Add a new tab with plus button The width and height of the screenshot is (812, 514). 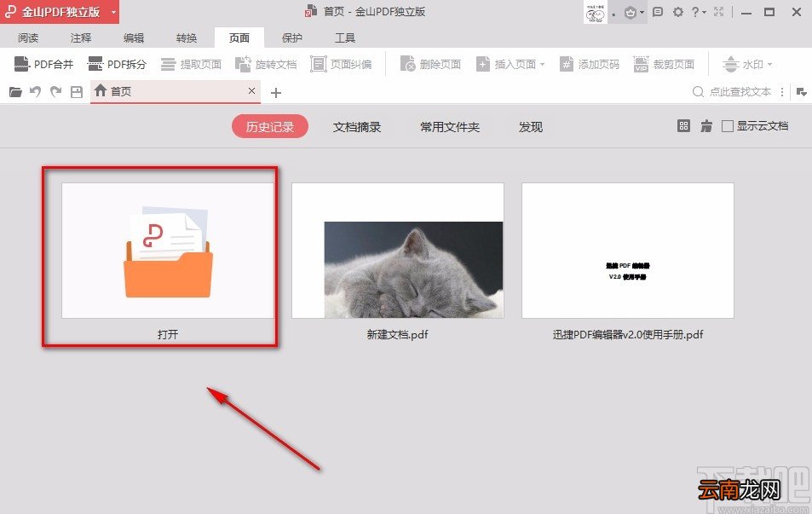pos(276,93)
